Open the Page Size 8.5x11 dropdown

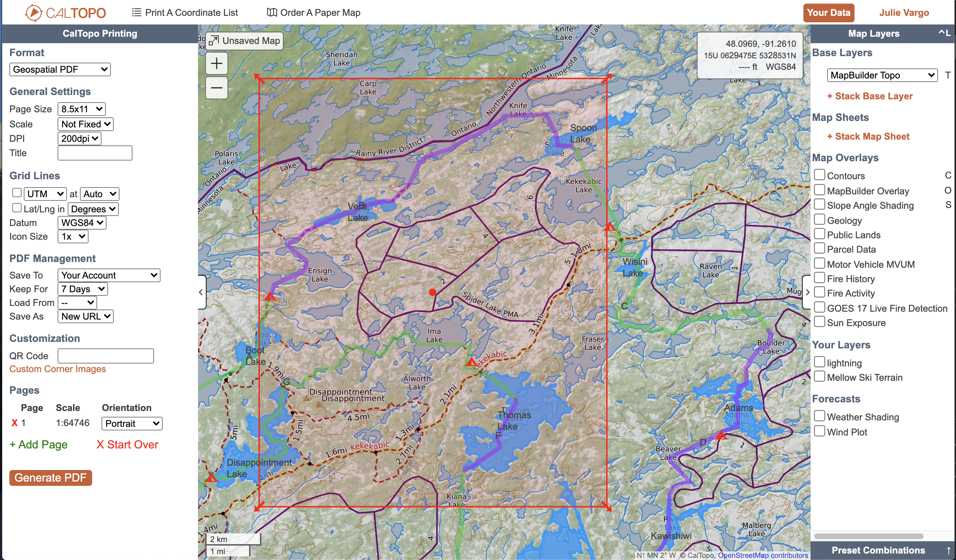tap(82, 109)
